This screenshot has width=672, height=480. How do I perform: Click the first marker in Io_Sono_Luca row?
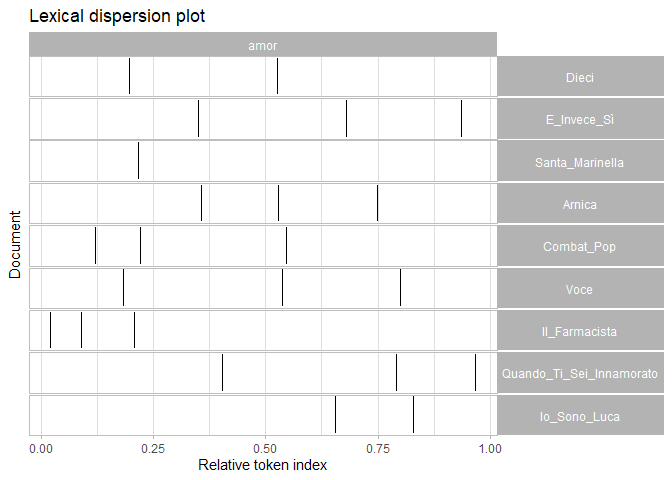pos(335,415)
